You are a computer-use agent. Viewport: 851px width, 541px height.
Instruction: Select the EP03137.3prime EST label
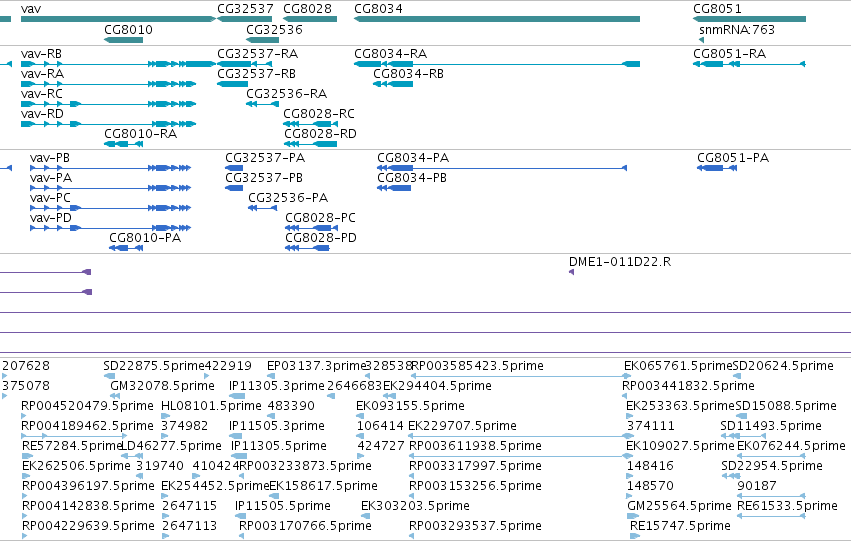[x=317, y=366]
